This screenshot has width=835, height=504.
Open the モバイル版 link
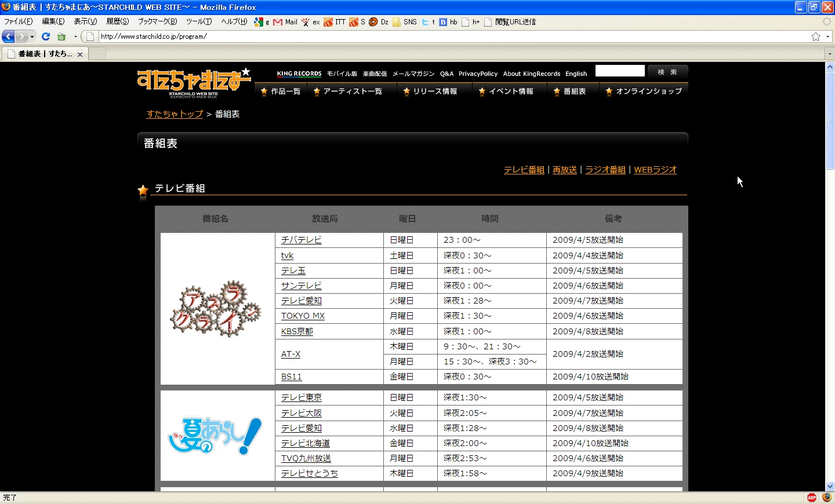[342, 74]
